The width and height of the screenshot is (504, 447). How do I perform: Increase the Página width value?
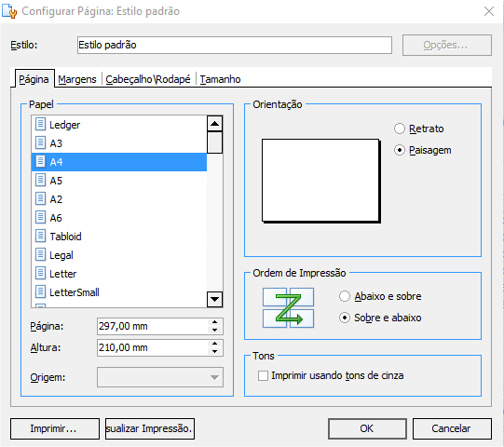[x=214, y=322]
